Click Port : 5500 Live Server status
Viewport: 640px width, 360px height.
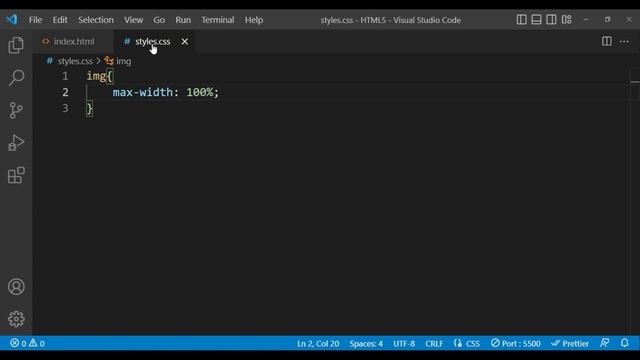pyautogui.click(x=516, y=344)
